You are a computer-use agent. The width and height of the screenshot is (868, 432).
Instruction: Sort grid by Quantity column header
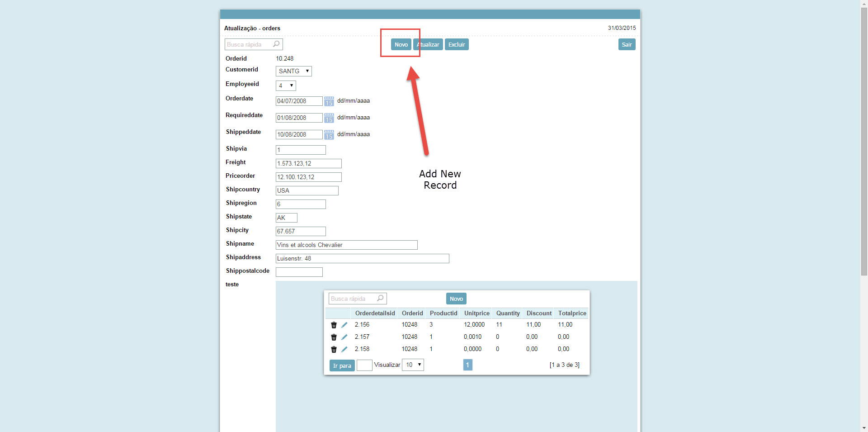tap(508, 313)
